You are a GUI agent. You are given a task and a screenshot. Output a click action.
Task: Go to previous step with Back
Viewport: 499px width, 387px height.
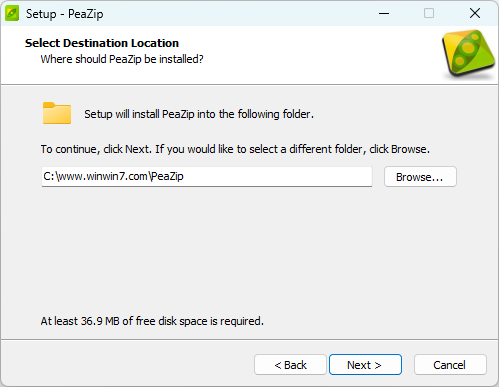pyautogui.click(x=290, y=365)
